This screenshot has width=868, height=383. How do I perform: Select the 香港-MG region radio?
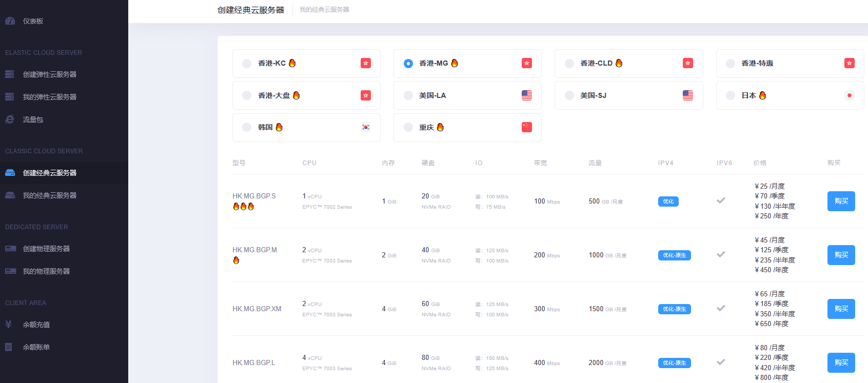pos(408,64)
